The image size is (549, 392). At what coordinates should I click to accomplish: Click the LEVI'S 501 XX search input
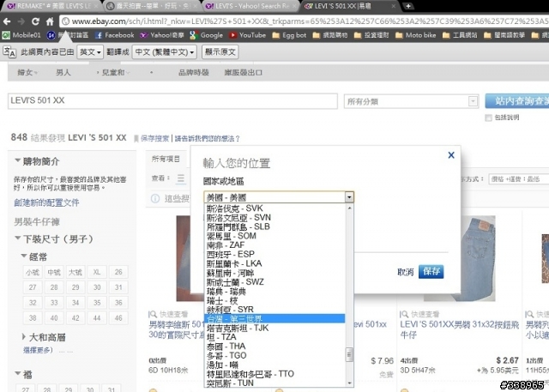click(172, 101)
